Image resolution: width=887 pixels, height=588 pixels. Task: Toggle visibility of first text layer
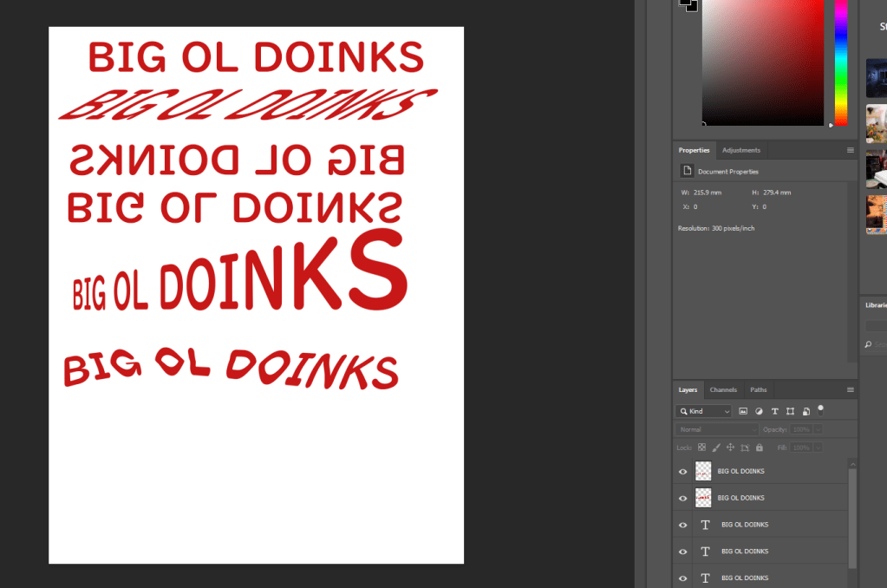682,525
